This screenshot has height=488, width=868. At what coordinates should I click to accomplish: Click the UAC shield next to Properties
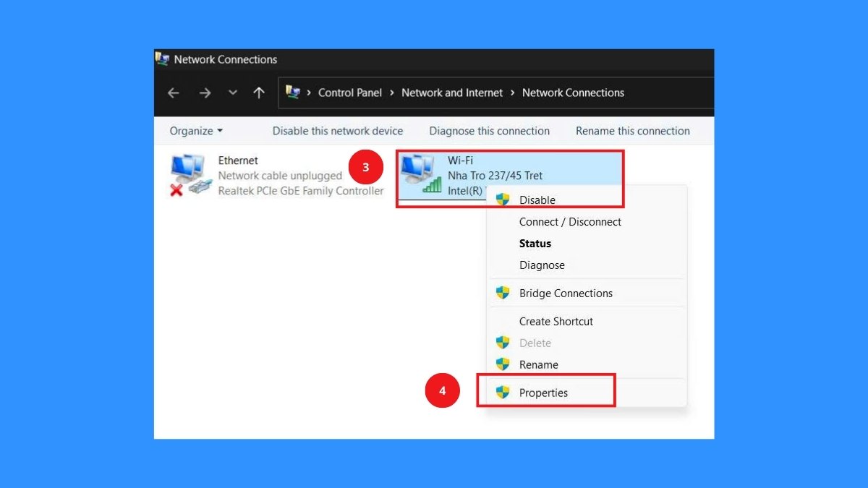click(502, 392)
